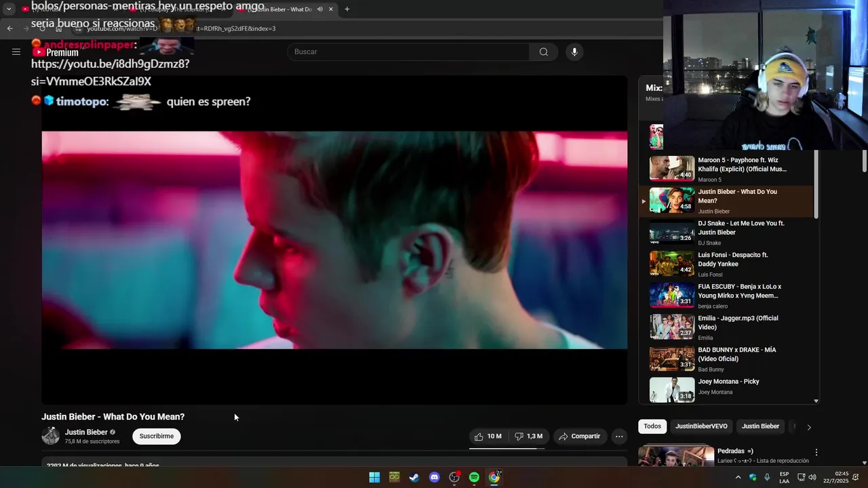The height and width of the screenshot is (488, 868).
Task: Click the page scrollbar thumb
Action: coord(865,160)
